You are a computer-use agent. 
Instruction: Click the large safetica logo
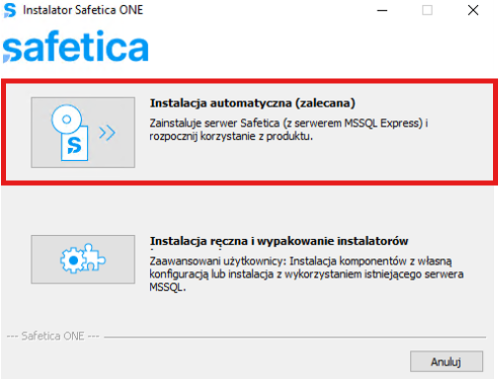[x=76, y=46]
